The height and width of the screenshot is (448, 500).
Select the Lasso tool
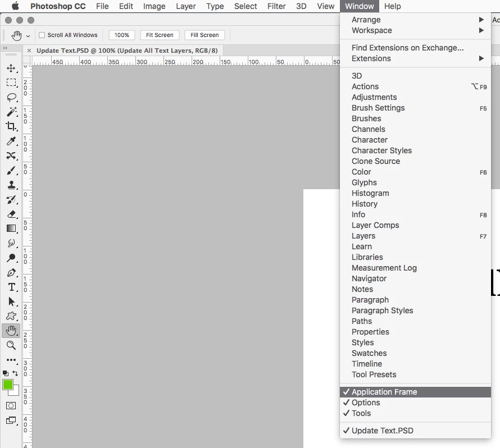(11, 97)
